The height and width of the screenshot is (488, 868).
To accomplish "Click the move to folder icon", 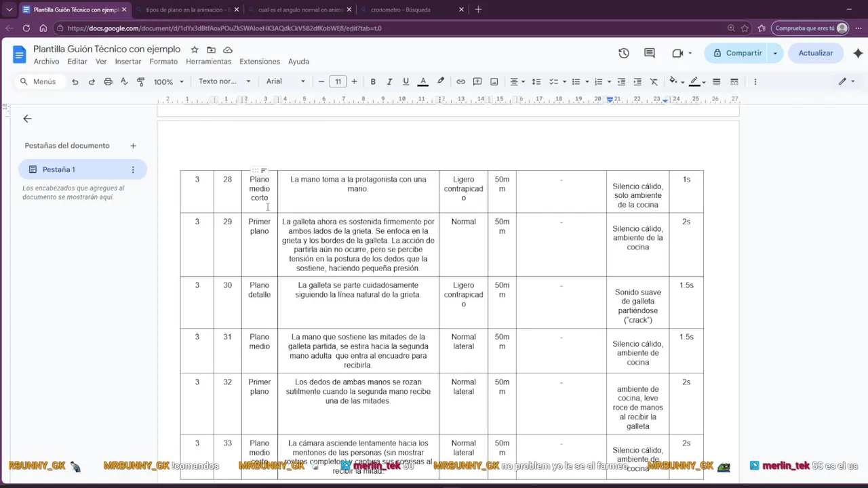I will (x=211, y=49).
